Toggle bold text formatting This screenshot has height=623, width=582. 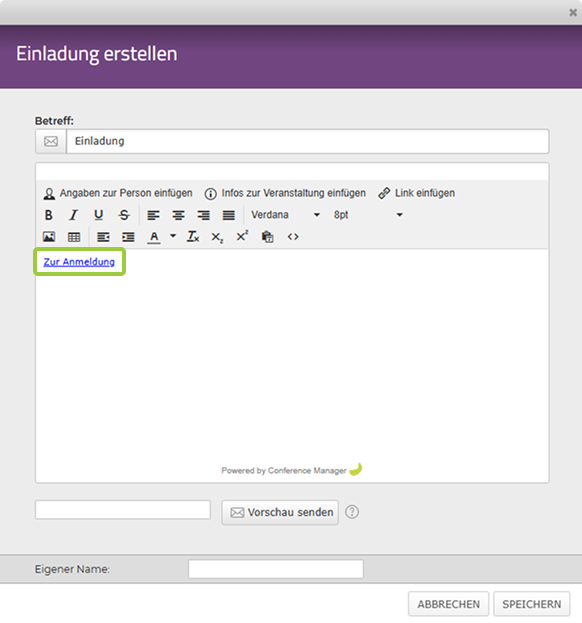click(48, 215)
